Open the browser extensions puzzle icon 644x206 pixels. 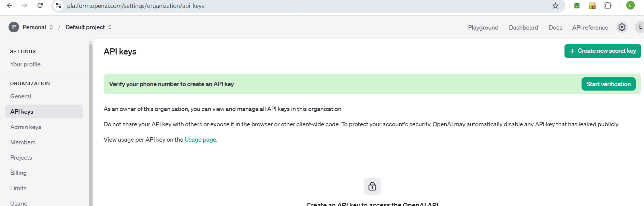pos(607,5)
